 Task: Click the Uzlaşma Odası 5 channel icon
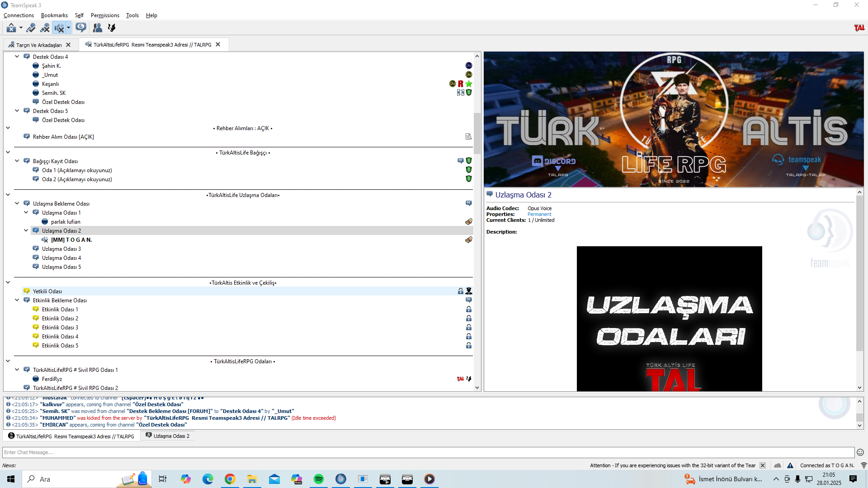pyautogui.click(x=36, y=267)
